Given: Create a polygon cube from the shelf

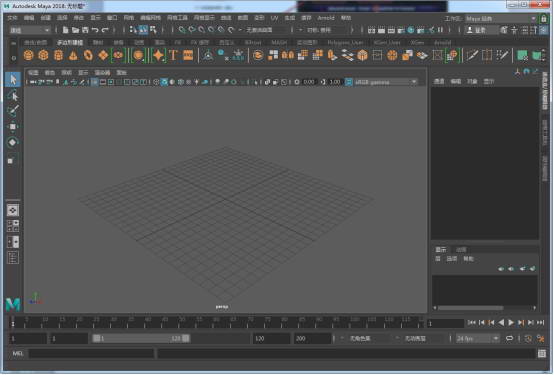Looking at the screenshot, I should [x=43, y=55].
